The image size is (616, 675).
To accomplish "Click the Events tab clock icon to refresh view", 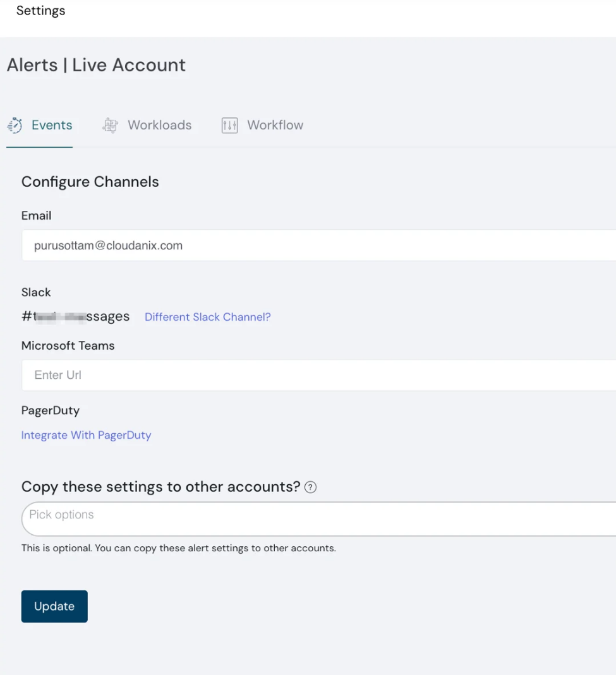I will point(15,125).
